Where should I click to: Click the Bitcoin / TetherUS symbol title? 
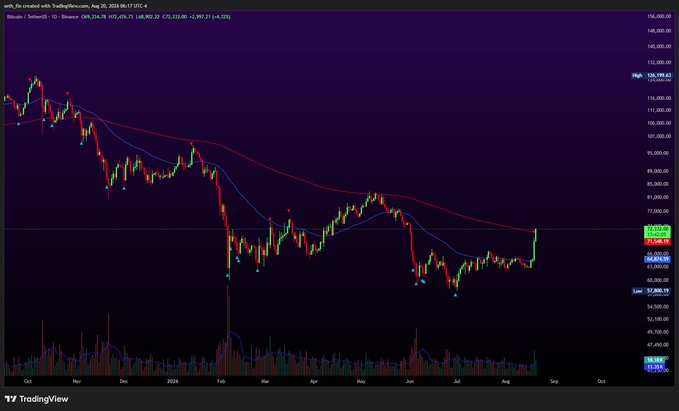(43, 17)
